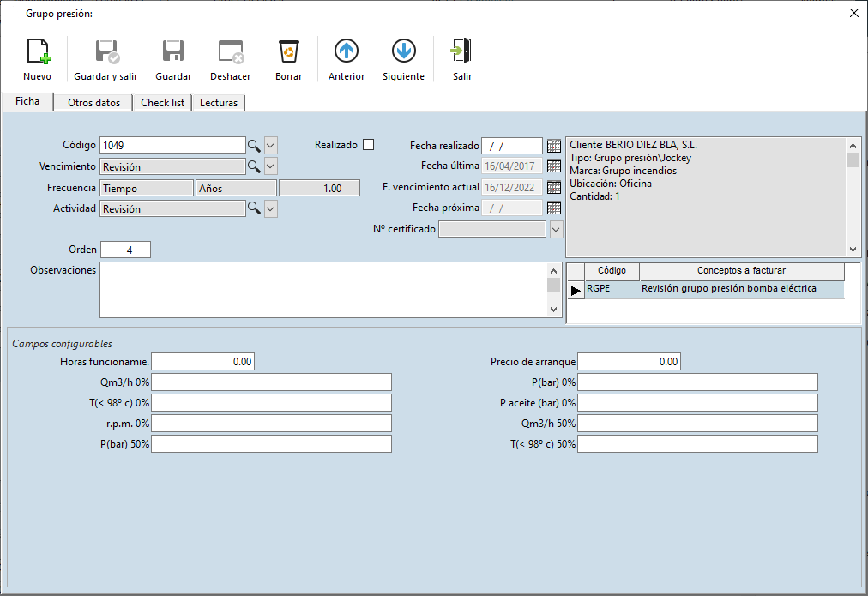Go to the previous record (Anterior)
Viewport: 868px width, 596px height.
point(347,59)
